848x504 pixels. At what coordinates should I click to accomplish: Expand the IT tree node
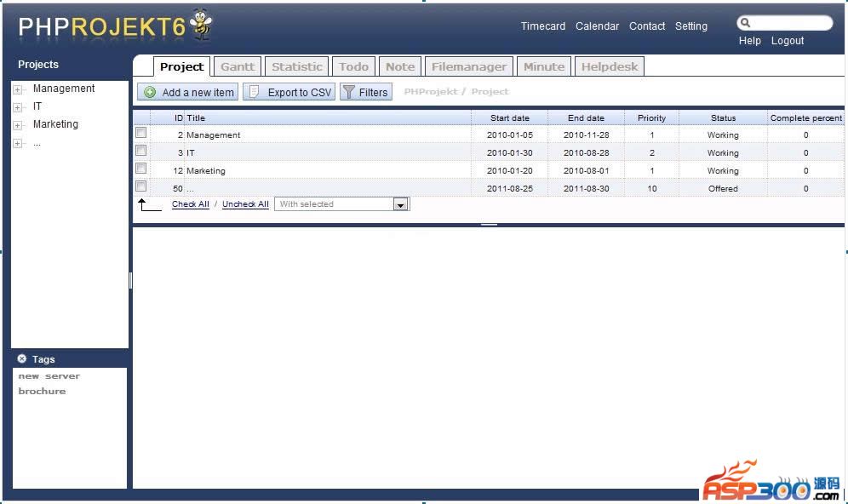[17, 107]
